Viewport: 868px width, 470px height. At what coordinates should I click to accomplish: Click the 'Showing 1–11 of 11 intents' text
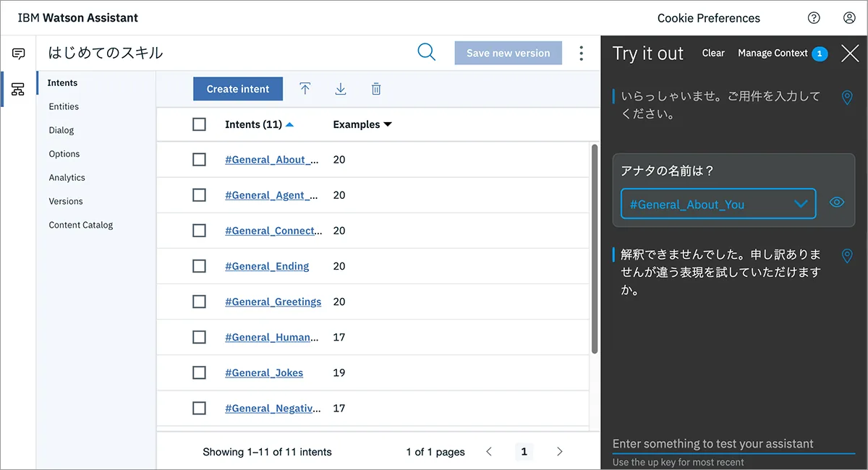(x=267, y=452)
